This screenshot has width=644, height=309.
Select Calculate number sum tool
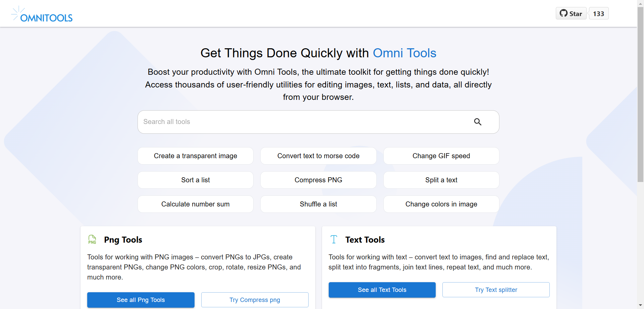tap(196, 204)
